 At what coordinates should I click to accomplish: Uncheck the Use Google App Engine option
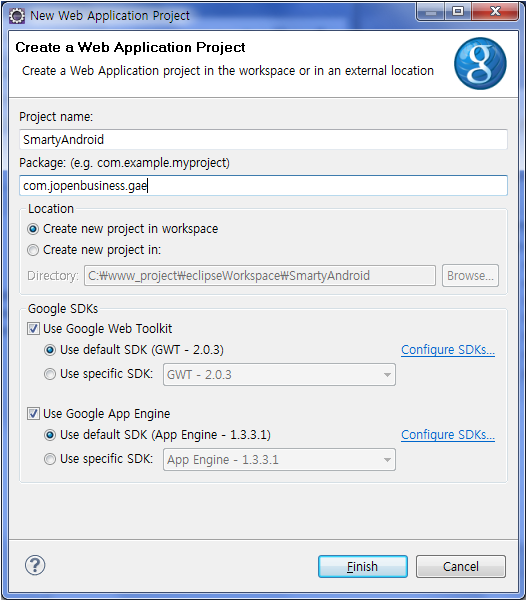pyautogui.click(x=33, y=414)
